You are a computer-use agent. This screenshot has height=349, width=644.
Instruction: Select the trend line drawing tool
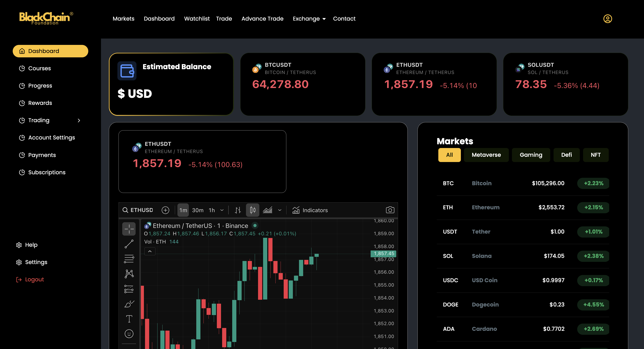(129, 243)
